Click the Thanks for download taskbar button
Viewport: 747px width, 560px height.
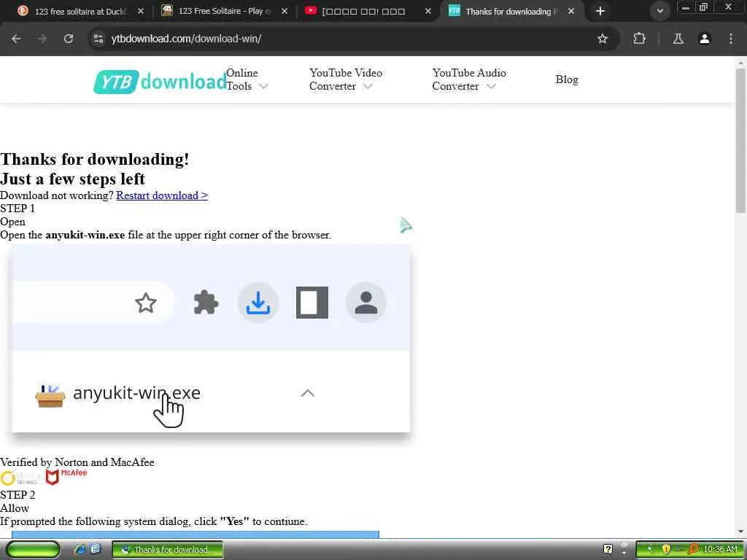tap(168, 550)
